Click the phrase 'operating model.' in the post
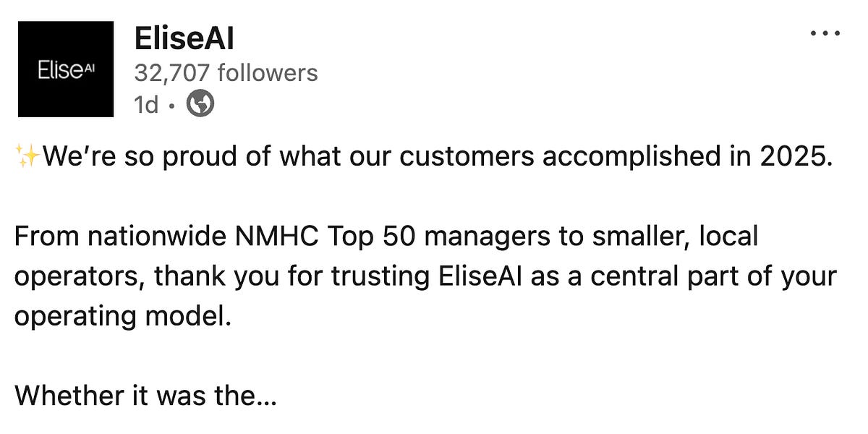Image resolution: width=868 pixels, height=434 pixels. click(123, 316)
